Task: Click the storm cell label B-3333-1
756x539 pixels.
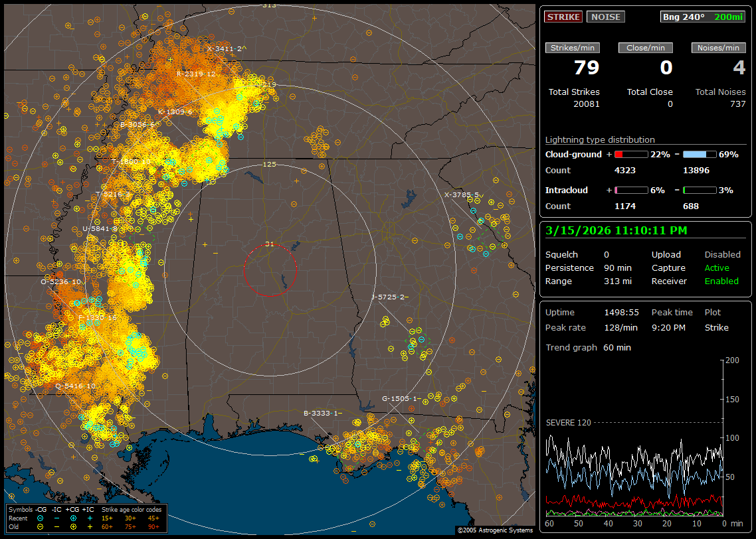Action: click(321, 413)
